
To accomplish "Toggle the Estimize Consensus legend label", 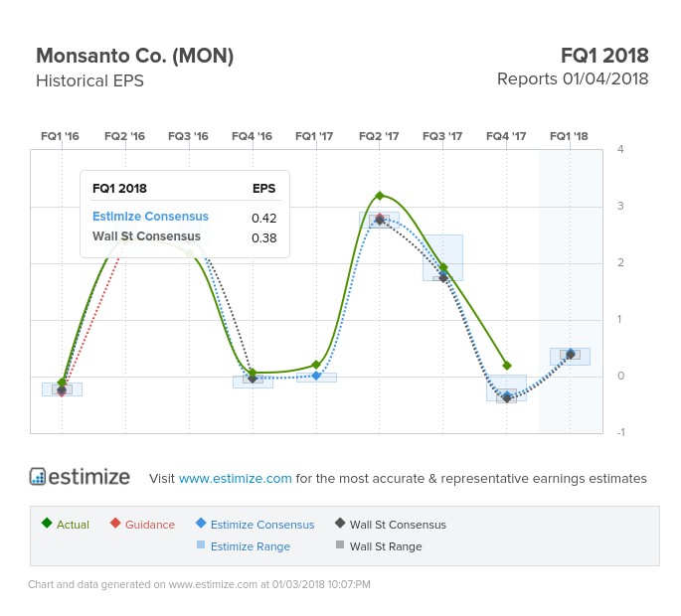I will [x=262, y=525].
